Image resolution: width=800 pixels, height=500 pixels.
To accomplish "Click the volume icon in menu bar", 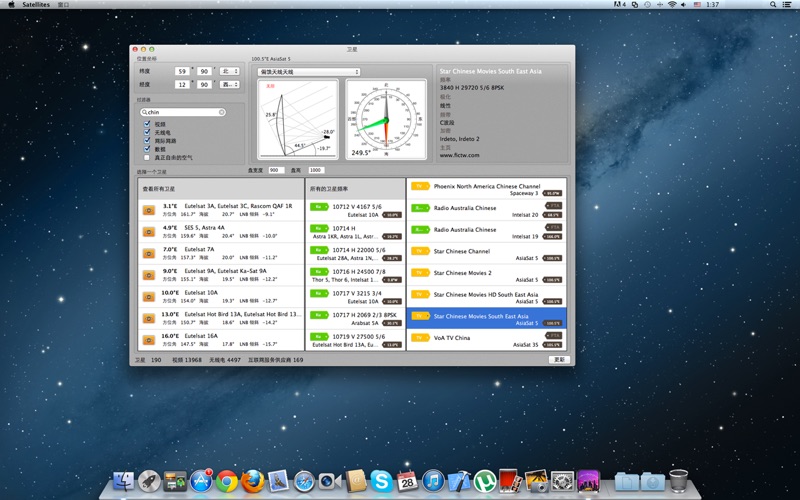I will tap(684, 4).
